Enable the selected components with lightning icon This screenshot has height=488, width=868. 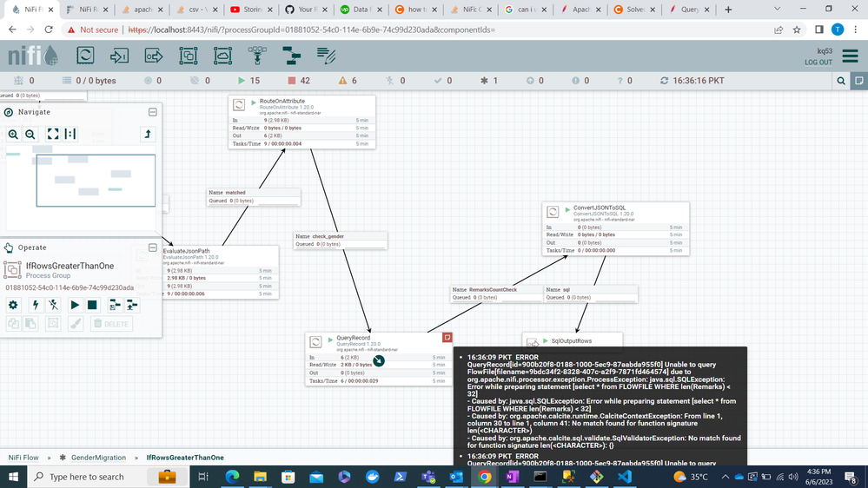pyautogui.click(x=36, y=305)
